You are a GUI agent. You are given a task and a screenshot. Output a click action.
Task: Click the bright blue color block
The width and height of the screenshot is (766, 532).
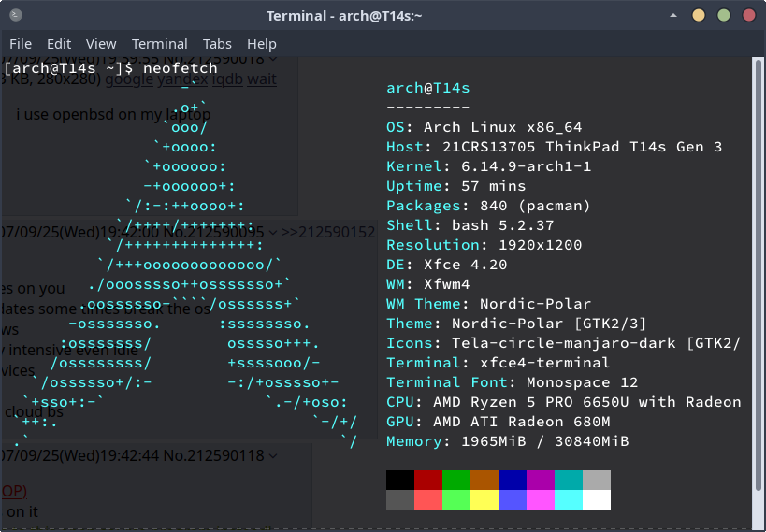point(513,499)
